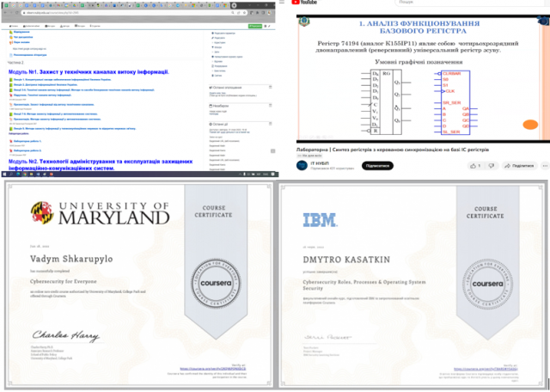Viewport: 550px width, 392px height.
Task: Open the Модуль №2 heading
Action: point(101,164)
